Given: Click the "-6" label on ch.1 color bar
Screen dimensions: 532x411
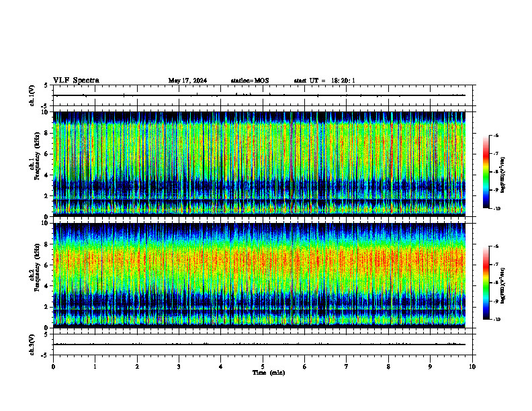Looking at the screenshot, I should tap(496, 135).
